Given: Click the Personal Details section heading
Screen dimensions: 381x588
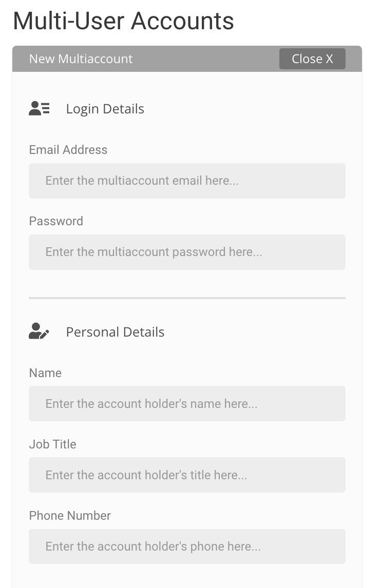Looking at the screenshot, I should (x=115, y=332).
